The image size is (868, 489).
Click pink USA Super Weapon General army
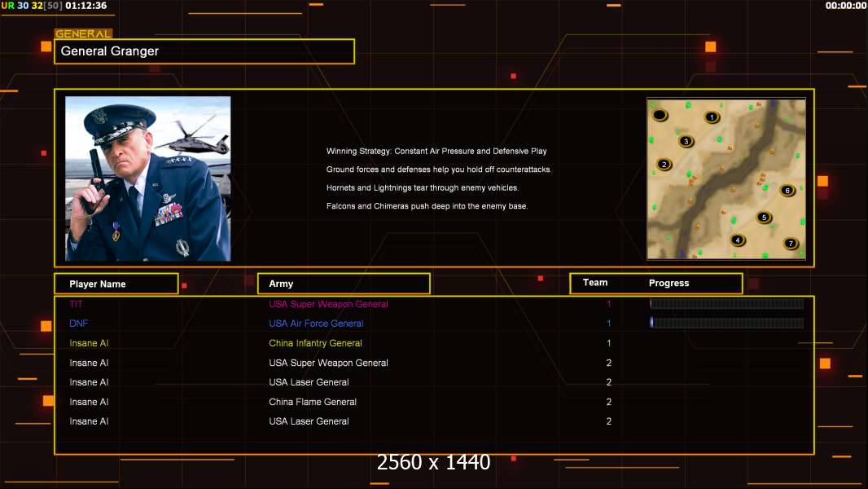click(328, 304)
